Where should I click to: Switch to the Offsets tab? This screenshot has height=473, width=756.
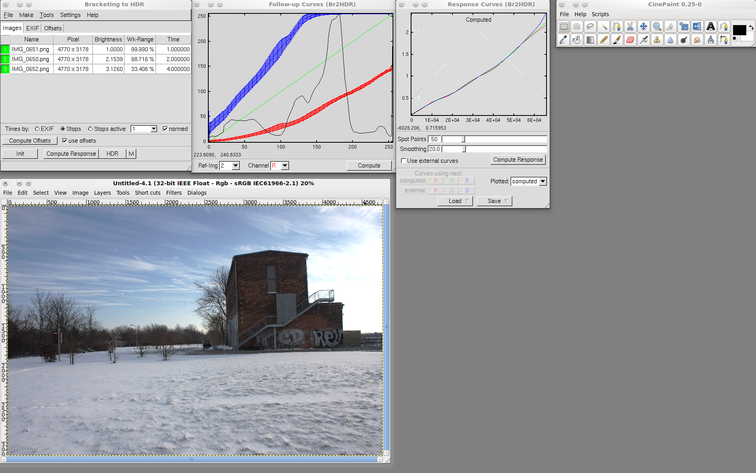click(x=53, y=28)
